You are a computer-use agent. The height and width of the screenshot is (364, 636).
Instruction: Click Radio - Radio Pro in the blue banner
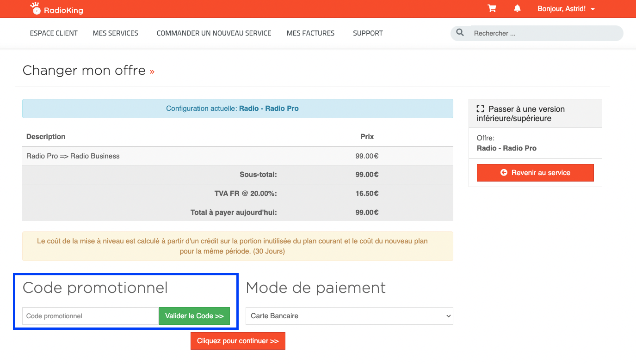pyautogui.click(x=269, y=109)
